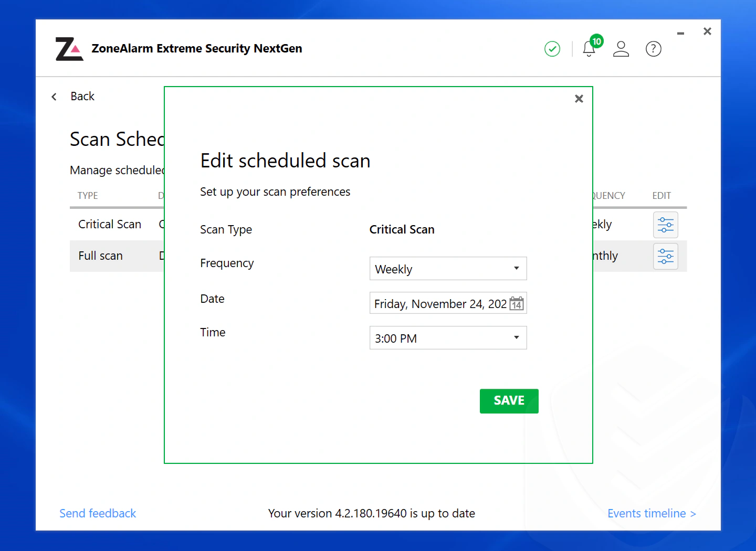The width and height of the screenshot is (756, 551).
Task: Click the Back arrow chevron
Action: coord(54,97)
